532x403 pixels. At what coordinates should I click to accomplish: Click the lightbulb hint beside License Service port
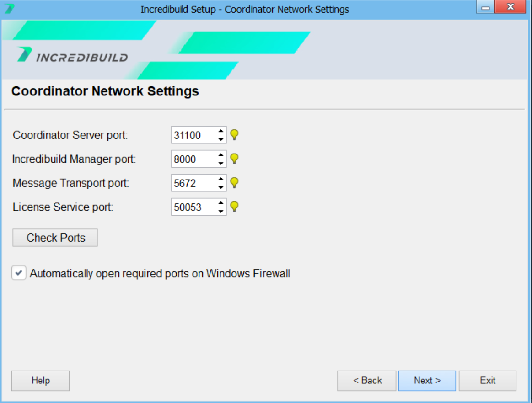pos(234,207)
